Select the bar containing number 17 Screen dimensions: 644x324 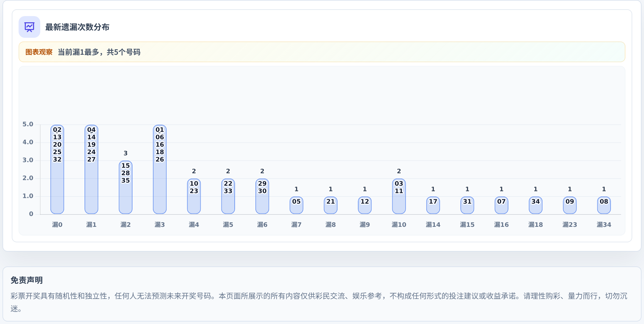tap(433, 205)
